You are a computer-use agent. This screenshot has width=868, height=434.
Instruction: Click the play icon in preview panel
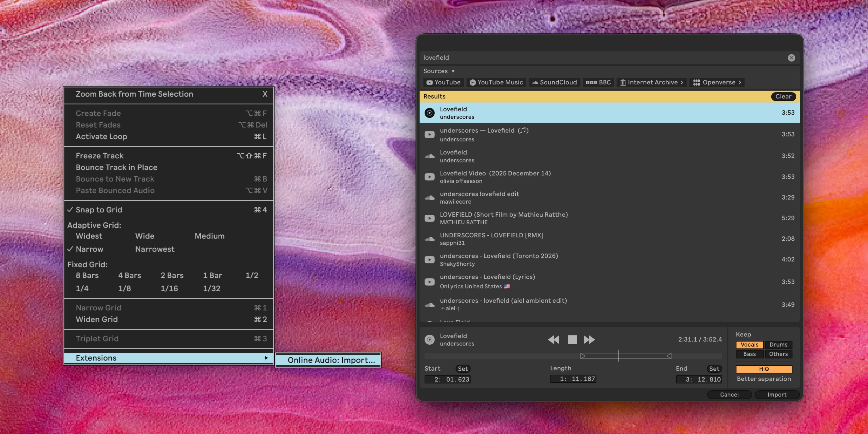(x=429, y=339)
